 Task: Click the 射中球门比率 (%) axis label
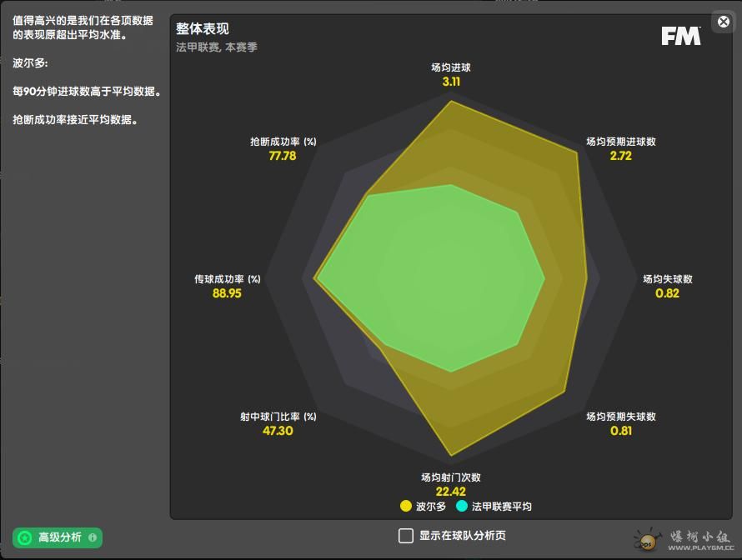pyautogui.click(x=278, y=417)
